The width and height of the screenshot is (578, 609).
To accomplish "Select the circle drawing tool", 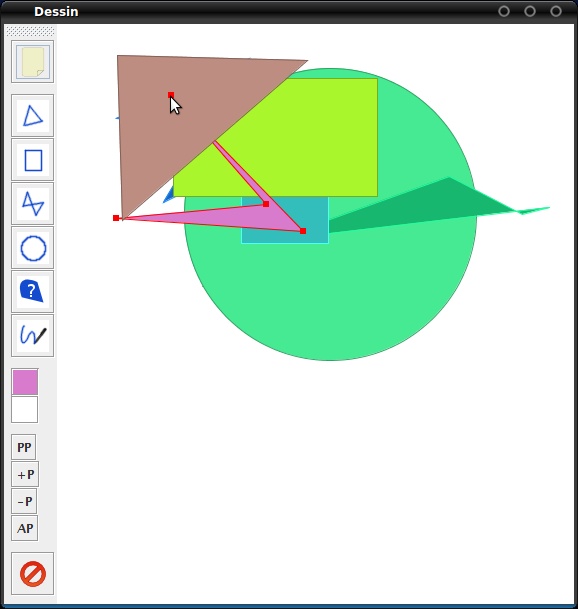I will point(33,248).
